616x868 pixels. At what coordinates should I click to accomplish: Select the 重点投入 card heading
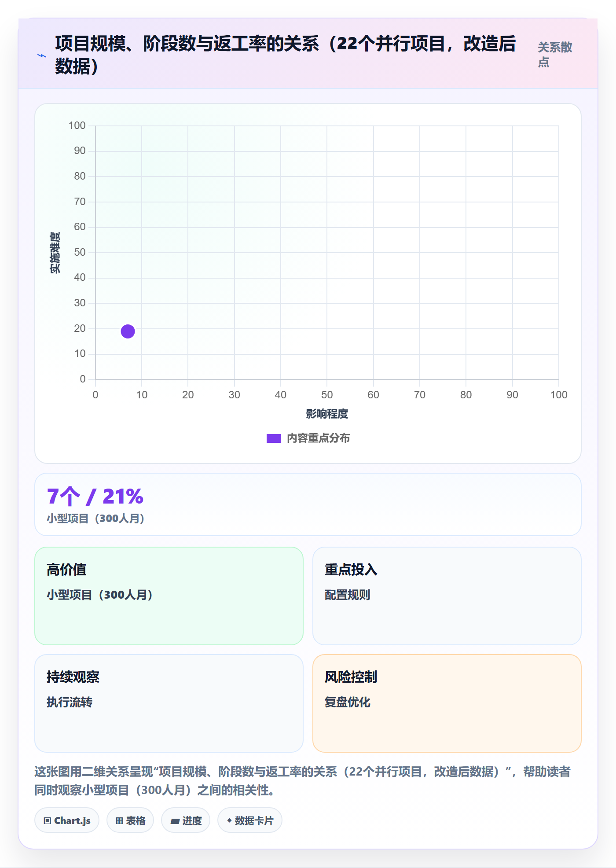click(x=351, y=570)
